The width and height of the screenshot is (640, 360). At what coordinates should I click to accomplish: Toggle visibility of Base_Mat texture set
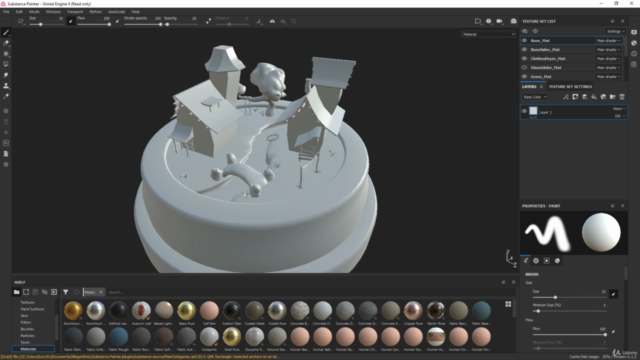point(524,40)
